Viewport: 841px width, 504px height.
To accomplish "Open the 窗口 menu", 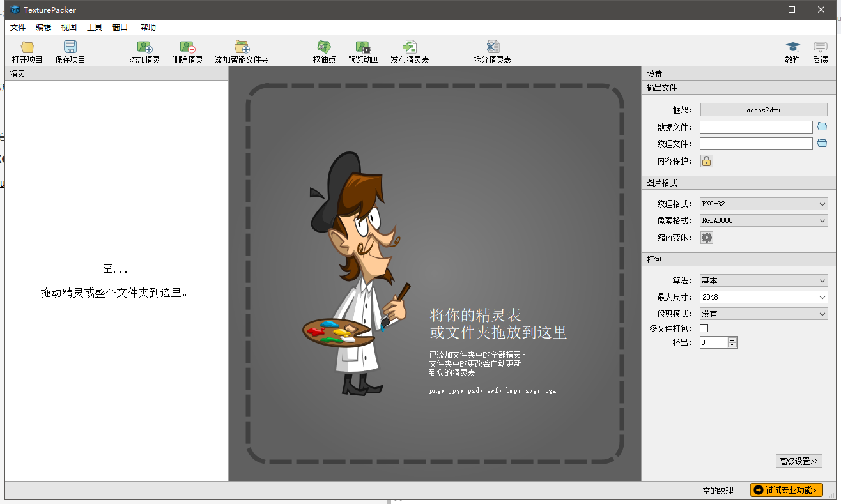I will click(120, 27).
